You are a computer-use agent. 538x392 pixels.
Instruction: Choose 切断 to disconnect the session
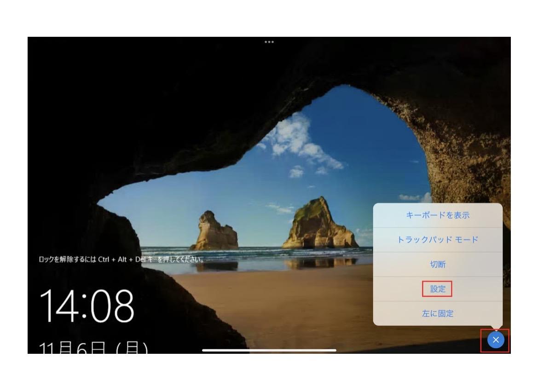coord(437,265)
